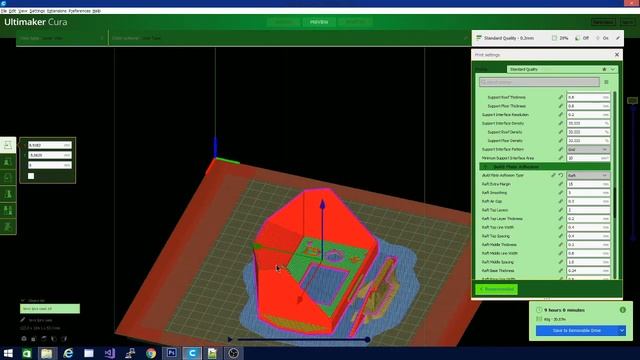This screenshot has height=360, width=640.
Task: Click the link icon beside Raft Air Gap
Action: [561, 201]
